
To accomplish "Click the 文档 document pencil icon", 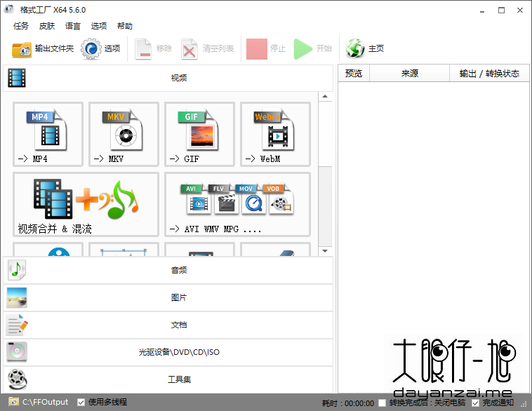I will point(17,325).
